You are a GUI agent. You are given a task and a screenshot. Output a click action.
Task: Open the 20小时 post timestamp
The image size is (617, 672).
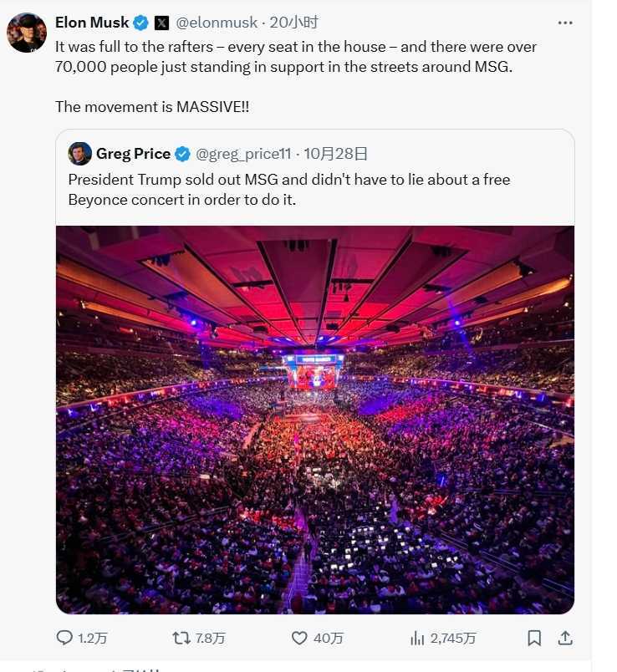293,23
